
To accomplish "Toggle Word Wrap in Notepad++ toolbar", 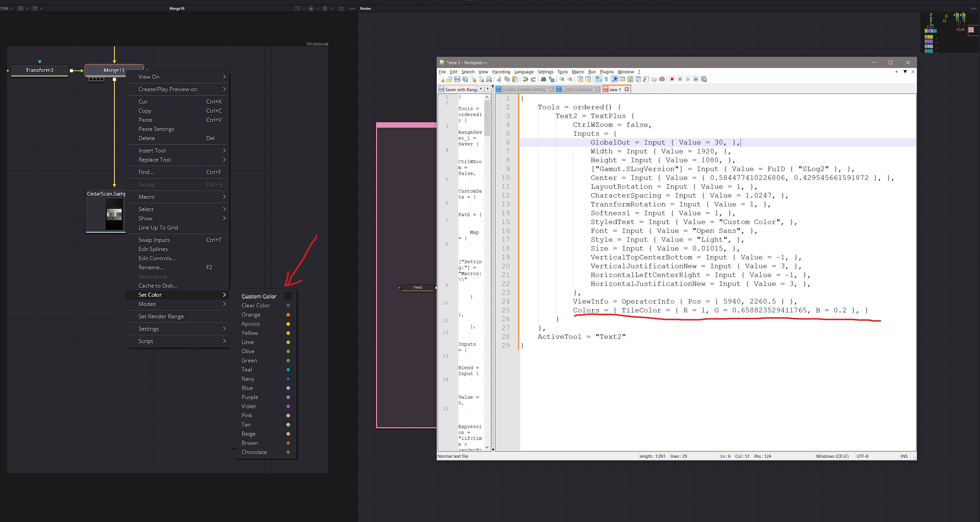I will coord(598,79).
